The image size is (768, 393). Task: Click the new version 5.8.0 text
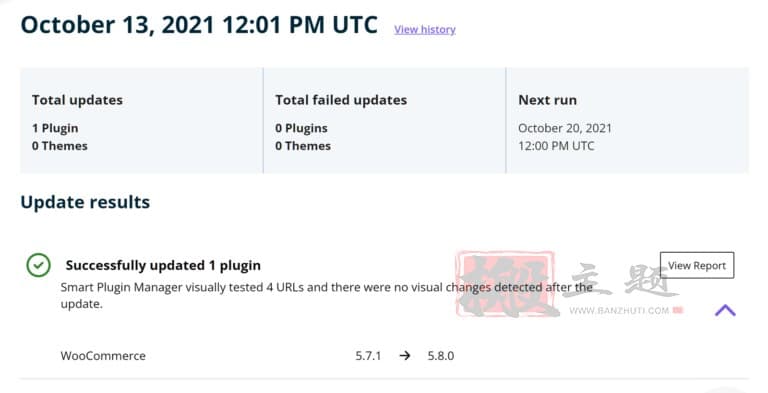click(441, 356)
